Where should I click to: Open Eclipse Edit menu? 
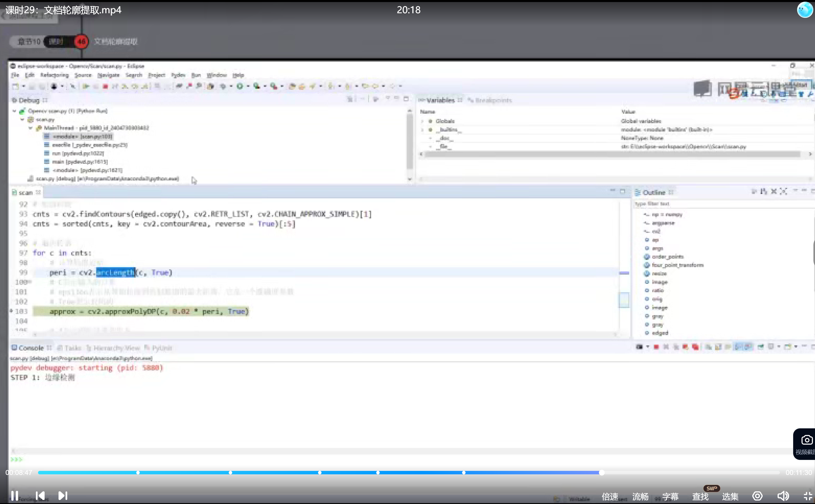coord(30,75)
